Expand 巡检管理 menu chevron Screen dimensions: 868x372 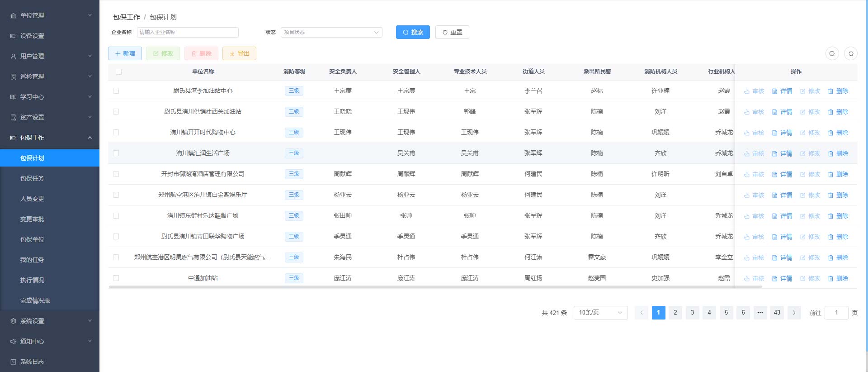point(90,76)
